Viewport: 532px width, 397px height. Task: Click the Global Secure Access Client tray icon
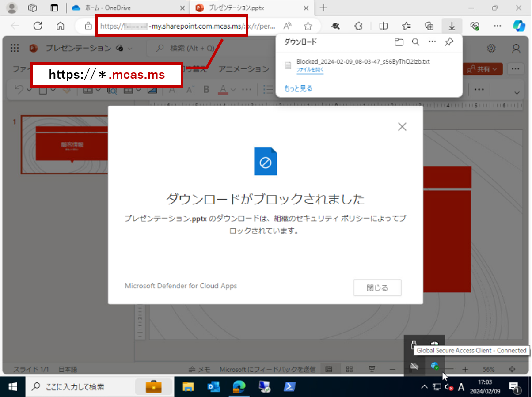click(x=435, y=366)
